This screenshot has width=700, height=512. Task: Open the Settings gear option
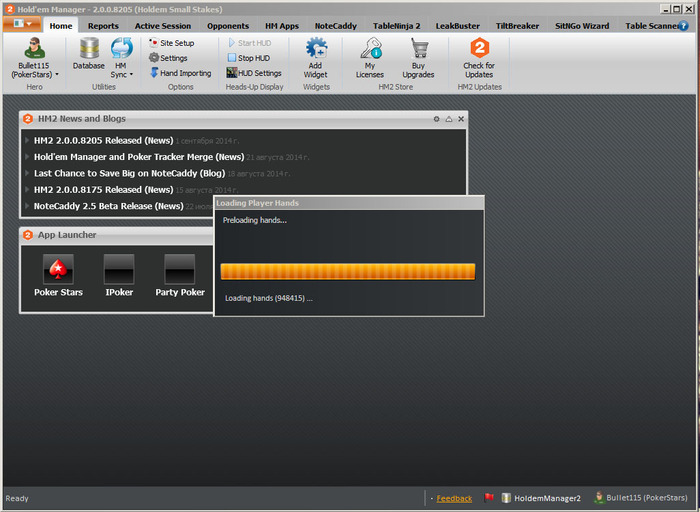pos(168,58)
